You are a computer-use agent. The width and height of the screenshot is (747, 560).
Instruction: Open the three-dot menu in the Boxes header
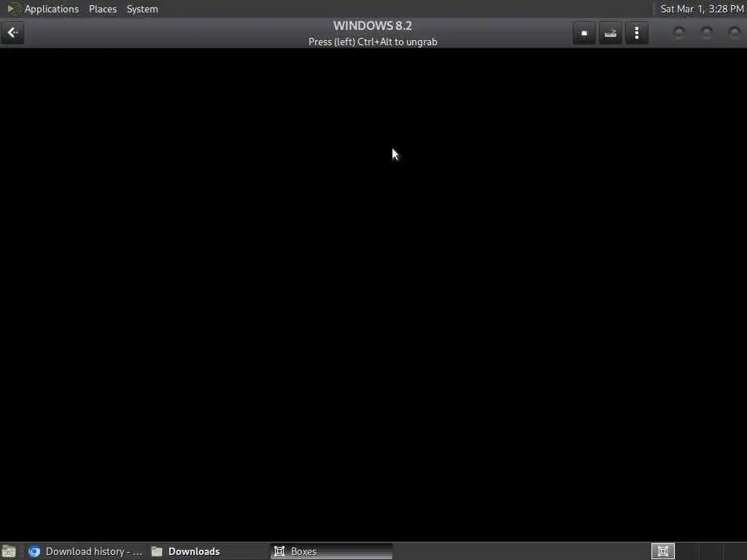637,33
